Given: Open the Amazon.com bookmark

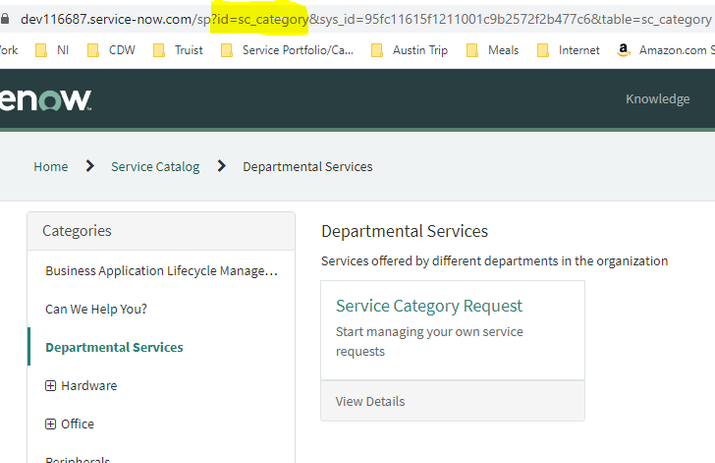Looking at the screenshot, I should (665, 50).
